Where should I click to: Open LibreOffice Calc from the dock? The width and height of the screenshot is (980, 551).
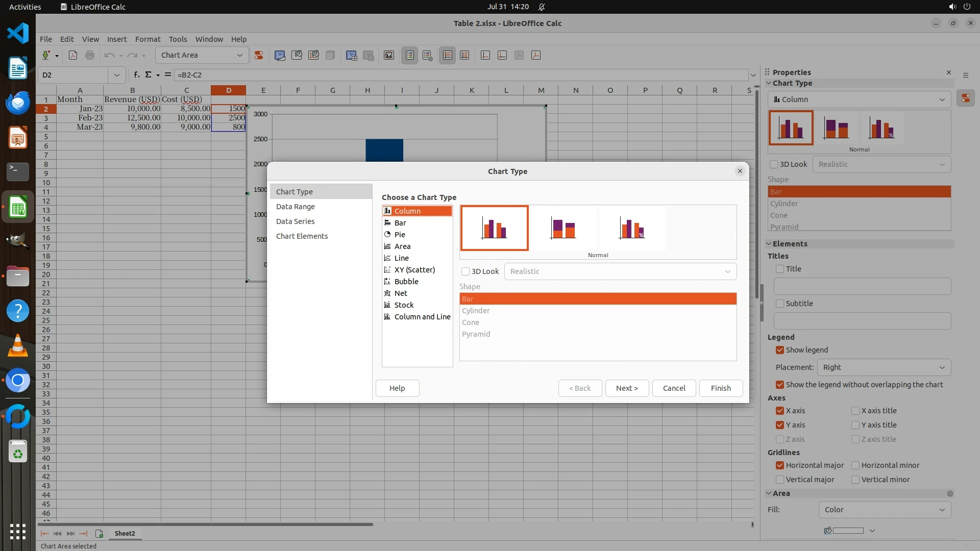point(18,208)
